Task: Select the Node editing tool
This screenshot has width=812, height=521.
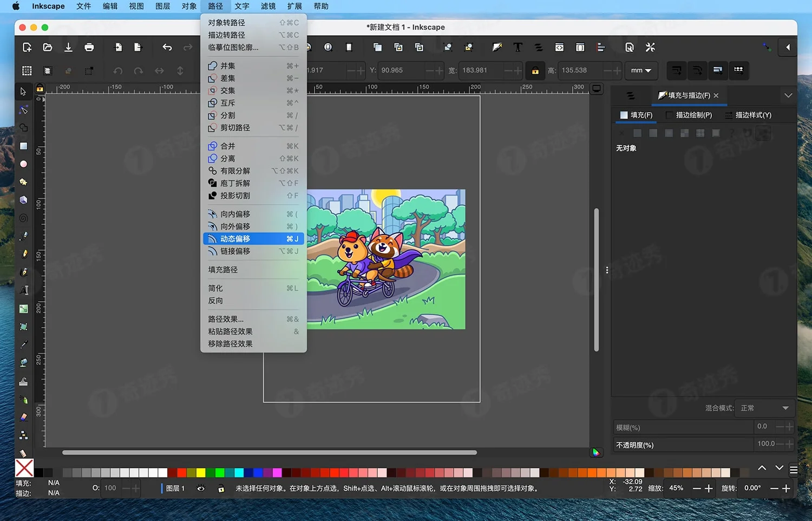Action: (x=23, y=110)
